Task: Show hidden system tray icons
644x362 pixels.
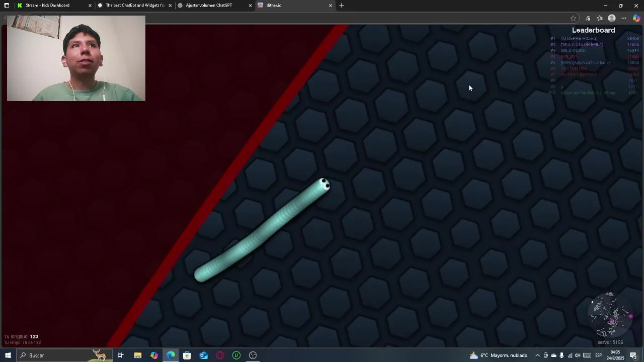Action: [x=537, y=355]
